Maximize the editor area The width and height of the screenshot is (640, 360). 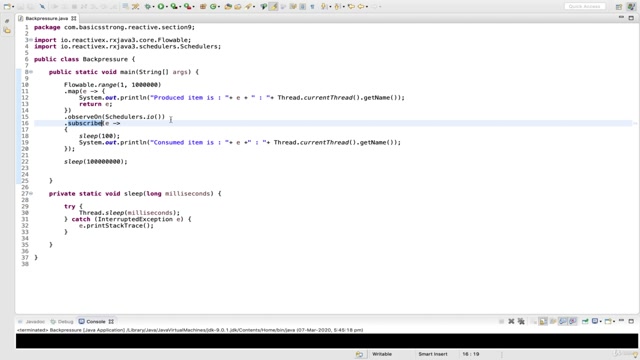tap(631, 18)
